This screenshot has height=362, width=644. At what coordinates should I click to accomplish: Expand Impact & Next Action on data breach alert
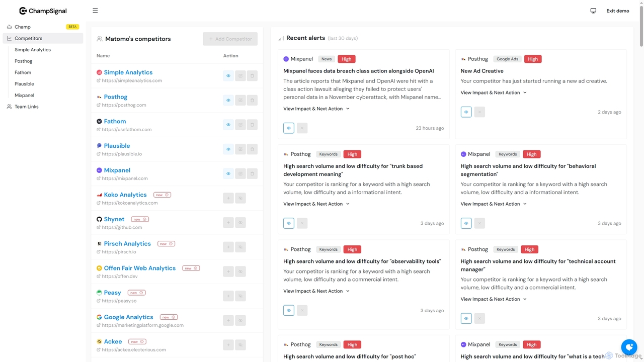coord(316,109)
